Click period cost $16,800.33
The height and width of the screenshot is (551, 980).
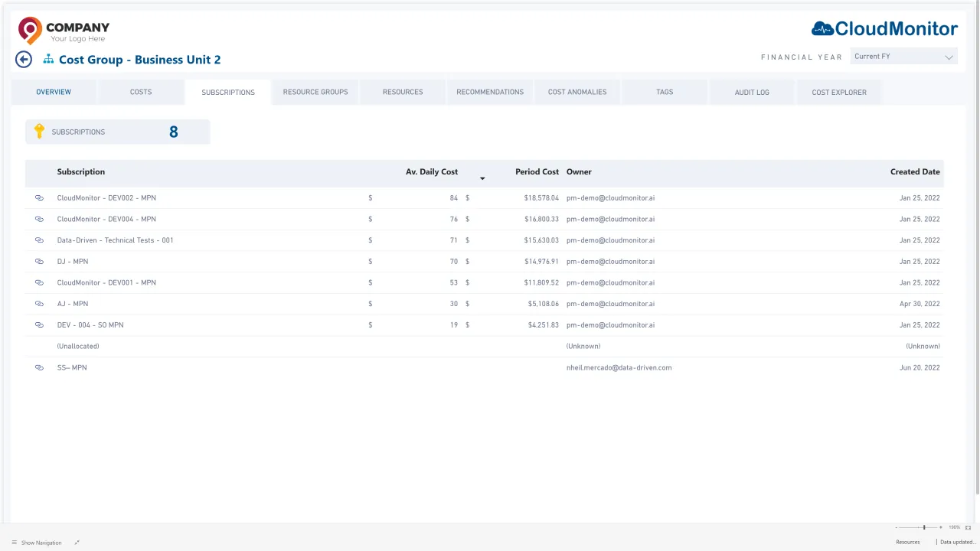pos(541,219)
